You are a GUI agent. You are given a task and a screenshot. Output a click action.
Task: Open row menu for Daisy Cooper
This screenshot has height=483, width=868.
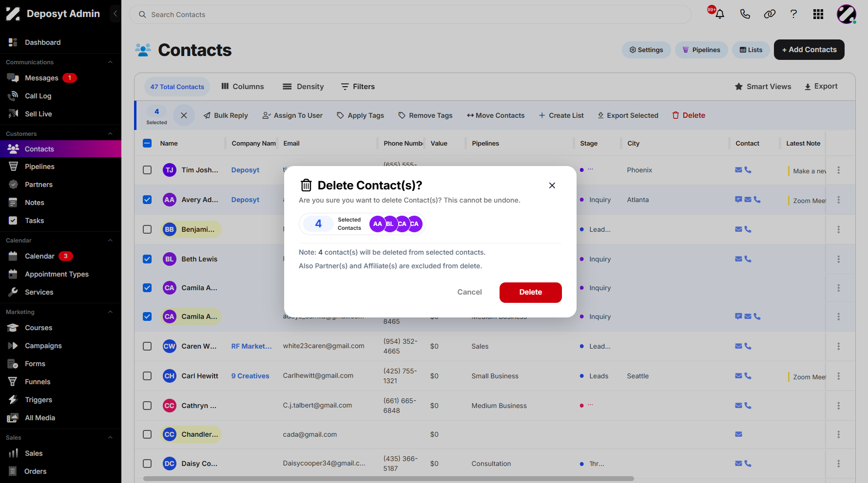point(838,464)
